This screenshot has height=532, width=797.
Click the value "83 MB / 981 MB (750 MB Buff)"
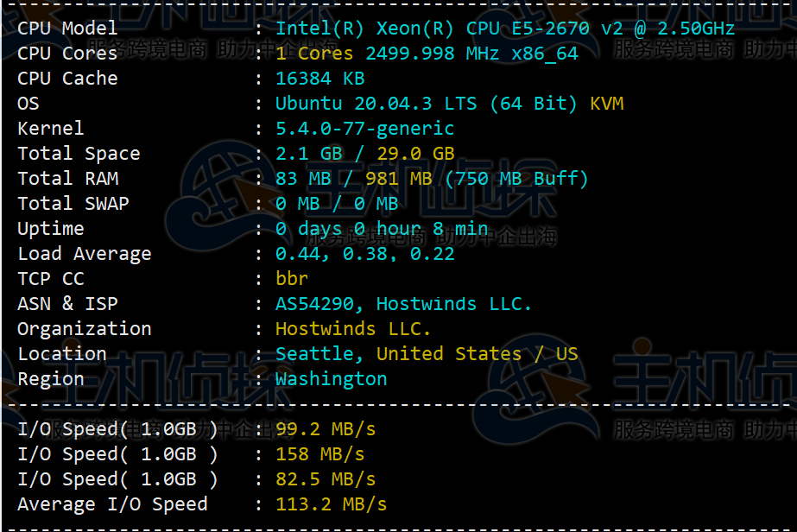tap(432, 179)
